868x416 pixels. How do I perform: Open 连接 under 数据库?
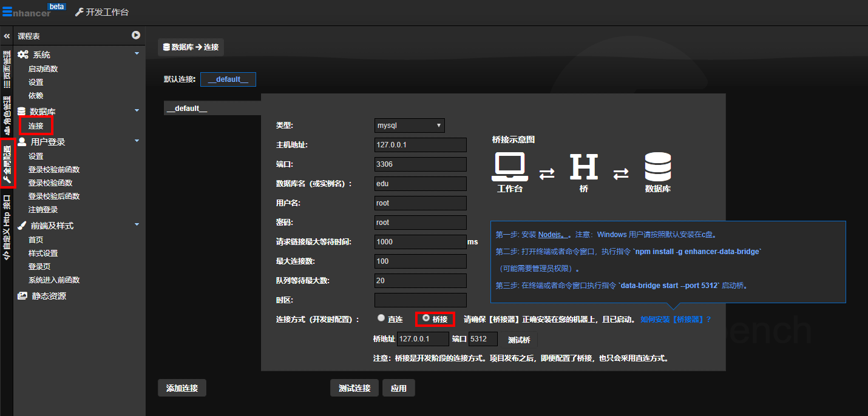[36, 126]
